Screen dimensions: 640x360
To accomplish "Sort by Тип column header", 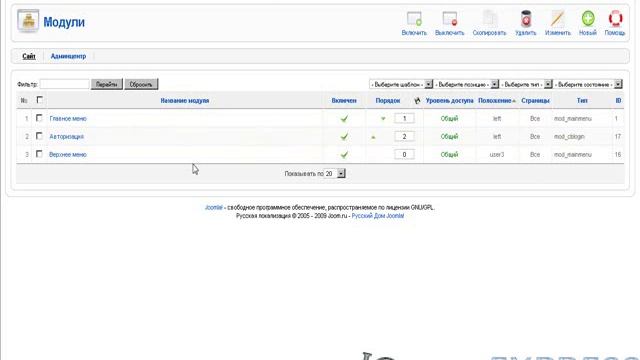I will coord(582,101).
